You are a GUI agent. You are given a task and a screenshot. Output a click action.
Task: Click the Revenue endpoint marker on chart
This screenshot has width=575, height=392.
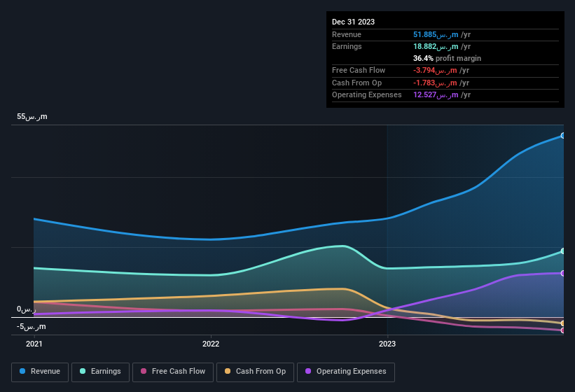563,136
